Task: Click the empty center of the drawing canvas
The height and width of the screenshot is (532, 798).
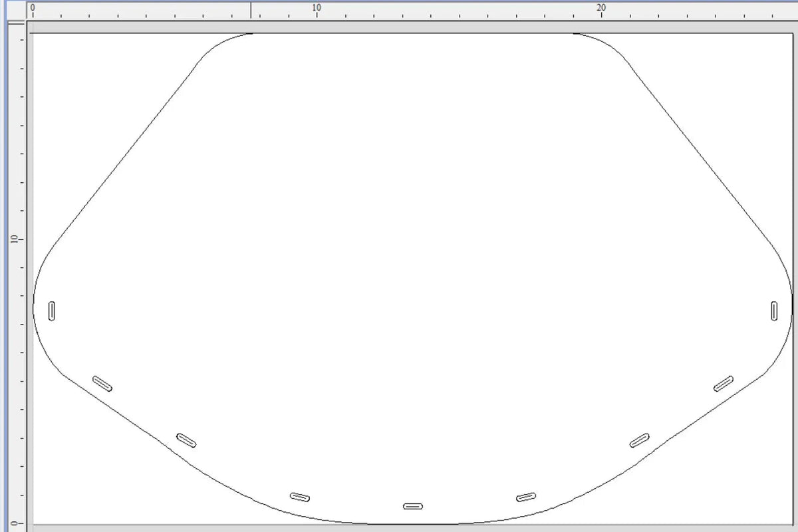Action: (x=412, y=266)
